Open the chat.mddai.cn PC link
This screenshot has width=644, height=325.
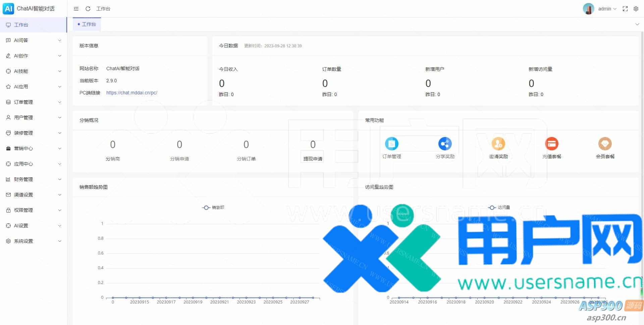pyautogui.click(x=131, y=93)
